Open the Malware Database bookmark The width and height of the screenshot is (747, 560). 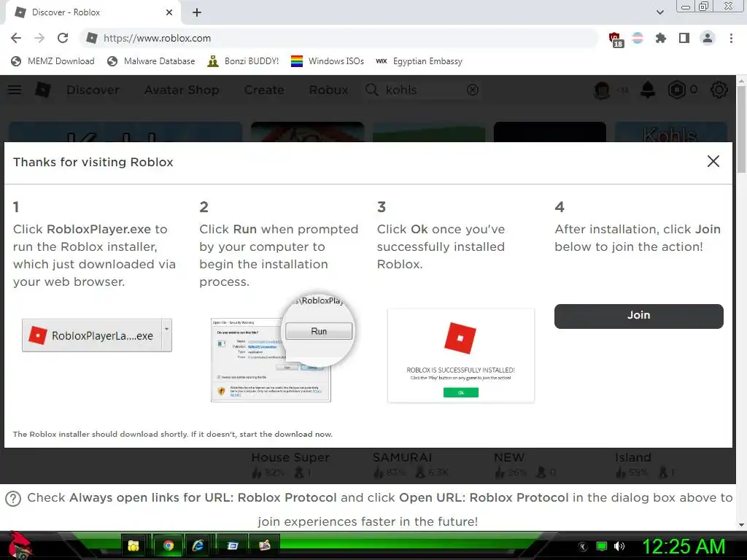(x=151, y=61)
